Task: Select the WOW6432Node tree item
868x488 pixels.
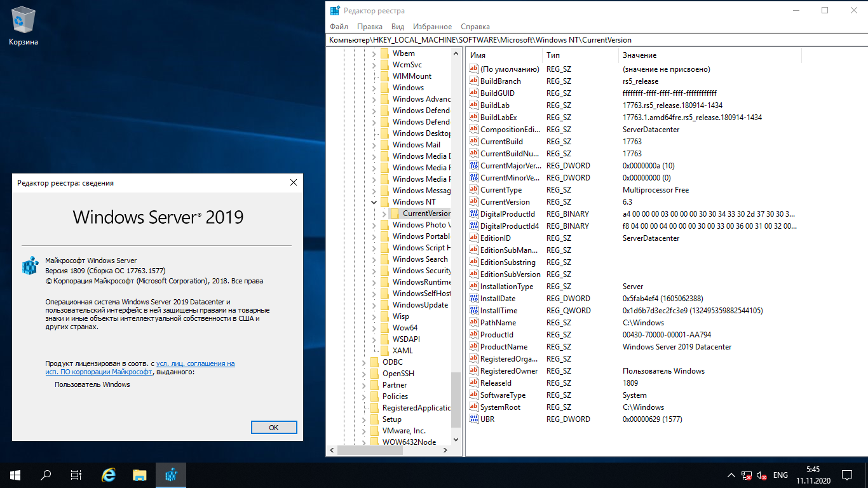Action: (409, 442)
